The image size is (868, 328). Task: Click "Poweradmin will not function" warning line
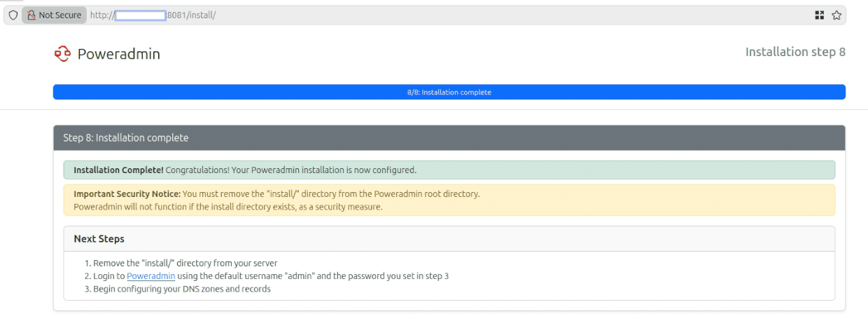(227, 207)
